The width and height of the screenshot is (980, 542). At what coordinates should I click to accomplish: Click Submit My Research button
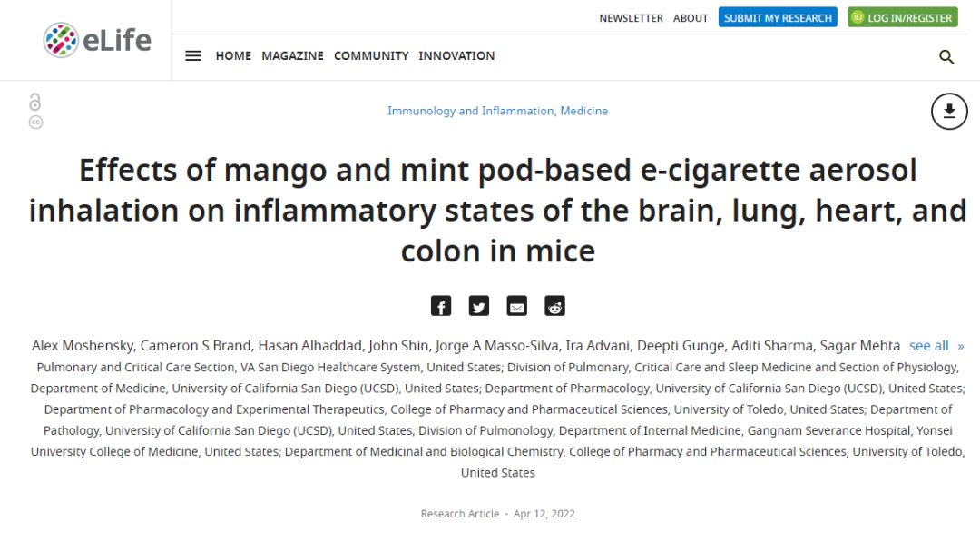click(778, 17)
